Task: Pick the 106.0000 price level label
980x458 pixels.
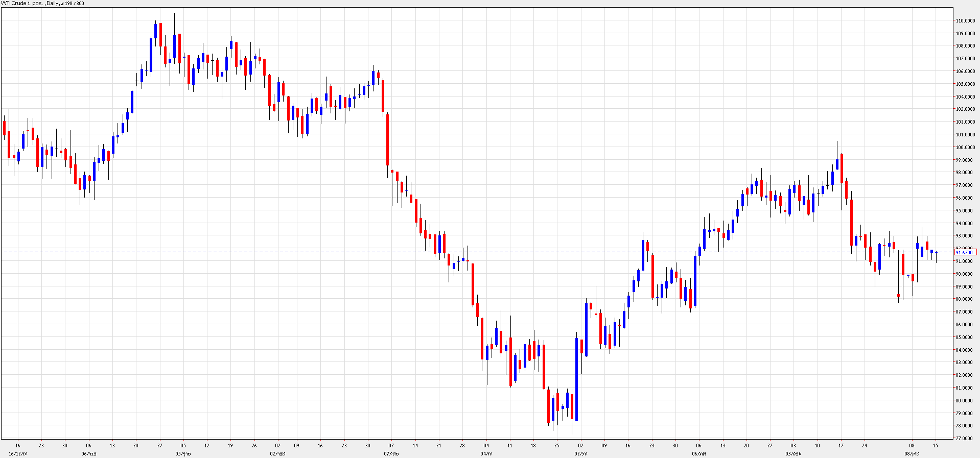Action: (965, 71)
